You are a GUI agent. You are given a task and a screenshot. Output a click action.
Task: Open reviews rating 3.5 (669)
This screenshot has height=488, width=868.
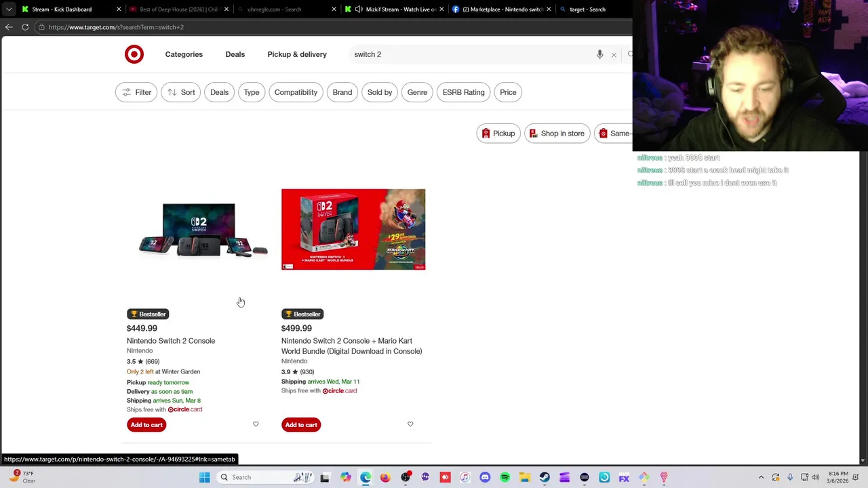tap(143, 361)
